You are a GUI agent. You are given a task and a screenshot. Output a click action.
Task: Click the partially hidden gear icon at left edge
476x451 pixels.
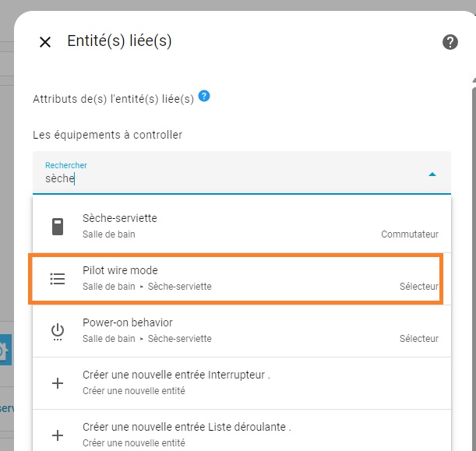coord(4,351)
